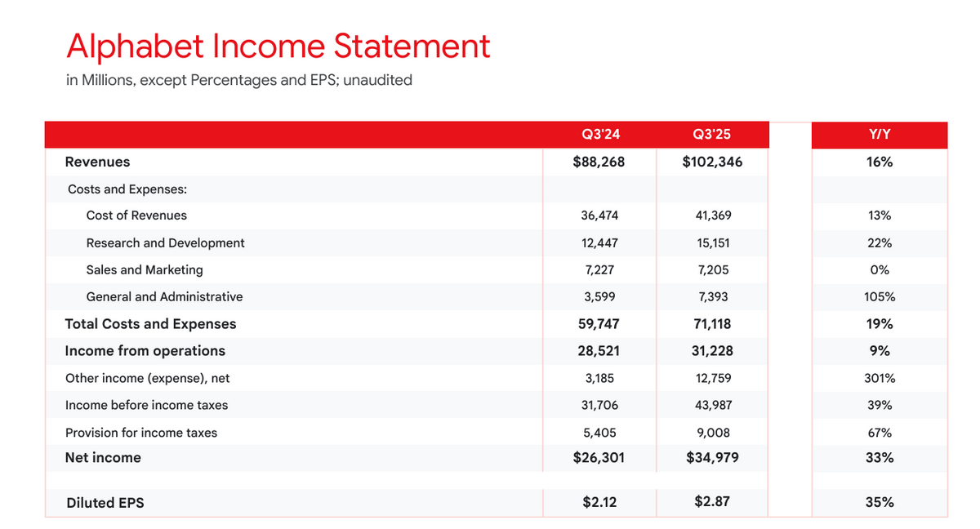980x529 pixels.
Task: Select the Q3'25 column header
Action: tap(712, 135)
